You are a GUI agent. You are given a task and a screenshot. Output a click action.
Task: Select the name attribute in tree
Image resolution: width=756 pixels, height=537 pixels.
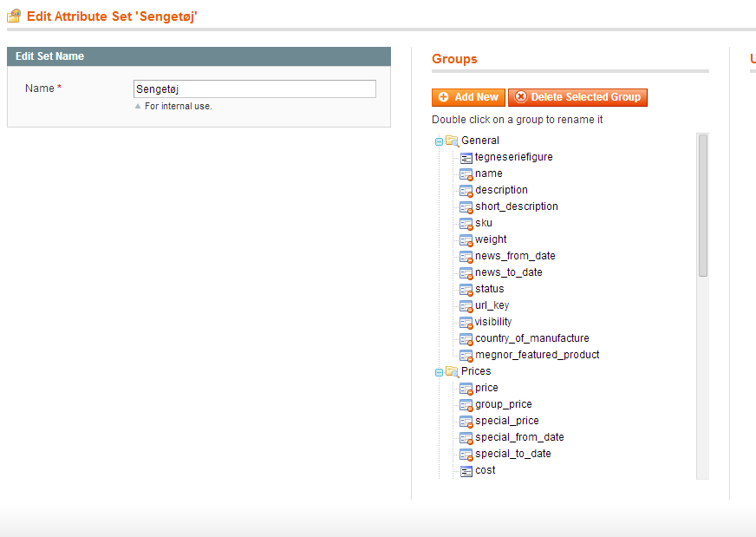tap(488, 174)
